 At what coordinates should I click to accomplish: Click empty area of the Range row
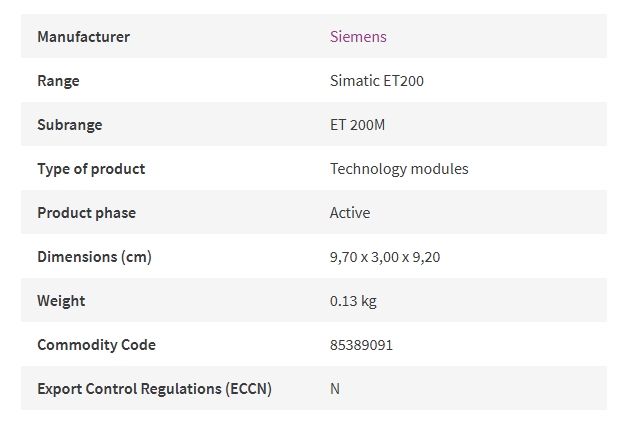click(x=515, y=80)
